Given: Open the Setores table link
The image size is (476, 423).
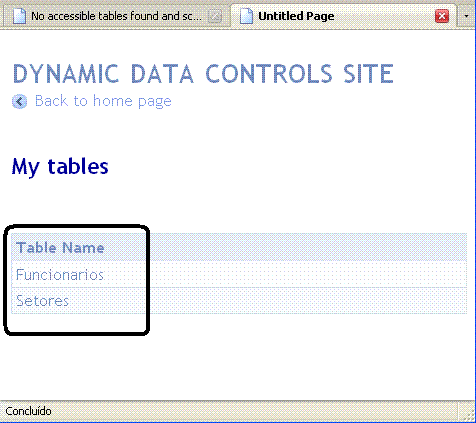Looking at the screenshot, I should (x=42, y=301).
